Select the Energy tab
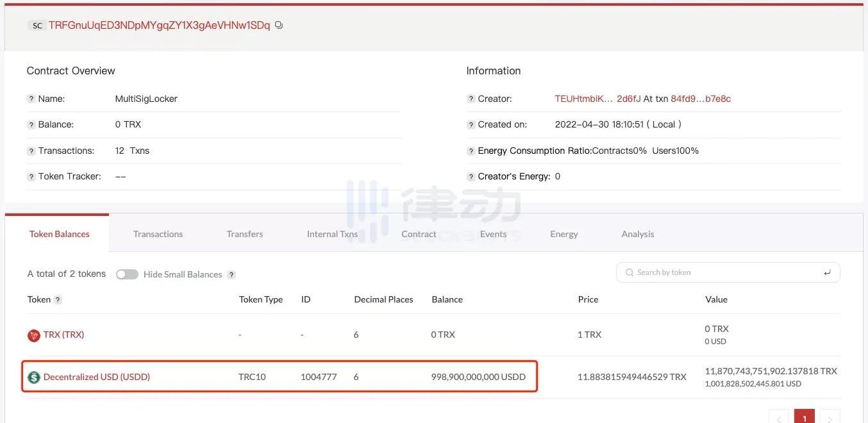 [x=563, y=235]
